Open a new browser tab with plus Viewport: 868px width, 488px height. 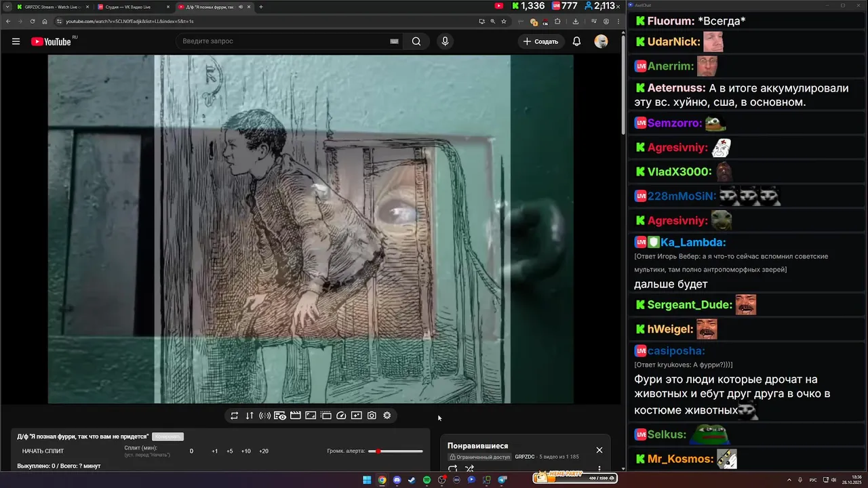pyautogui.click(x=261, y=7)
